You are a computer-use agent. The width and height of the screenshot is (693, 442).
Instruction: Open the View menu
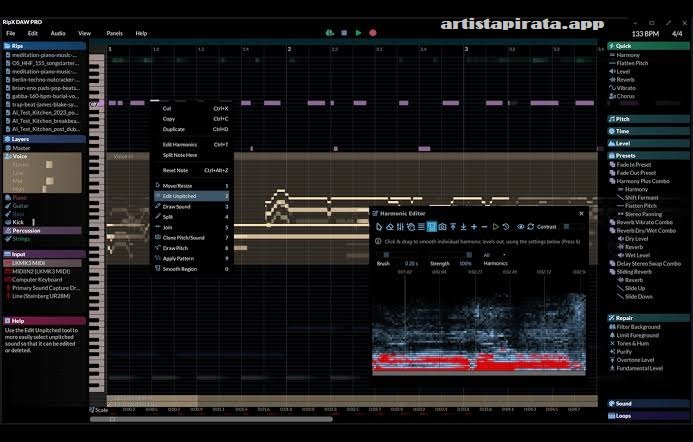pos(84,33)
